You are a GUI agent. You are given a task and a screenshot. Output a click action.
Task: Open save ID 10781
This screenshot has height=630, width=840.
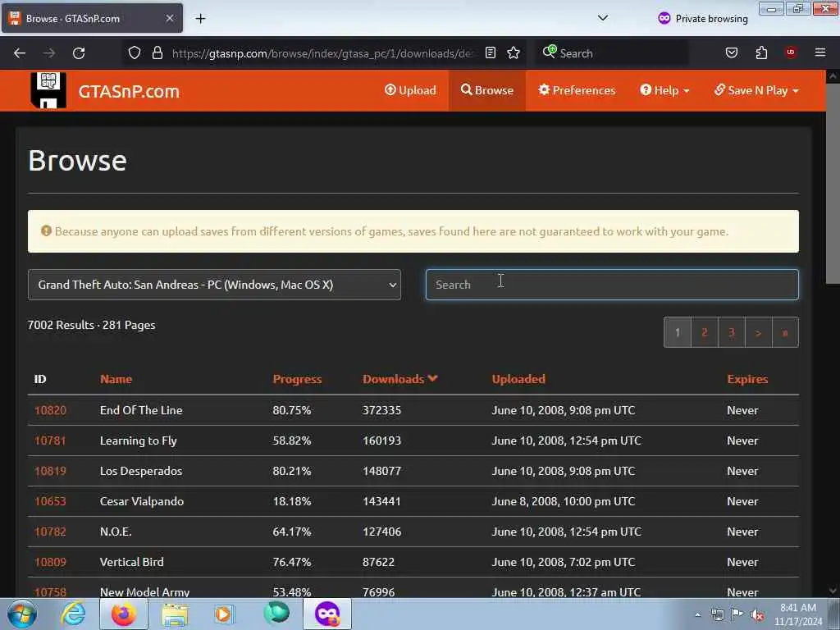click(50, 441)
